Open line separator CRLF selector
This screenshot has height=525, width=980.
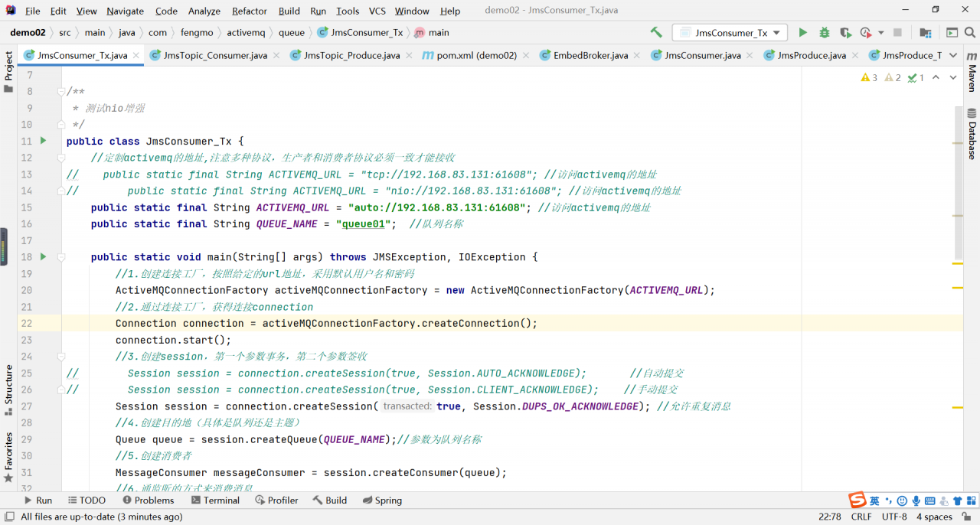point(861,517)
